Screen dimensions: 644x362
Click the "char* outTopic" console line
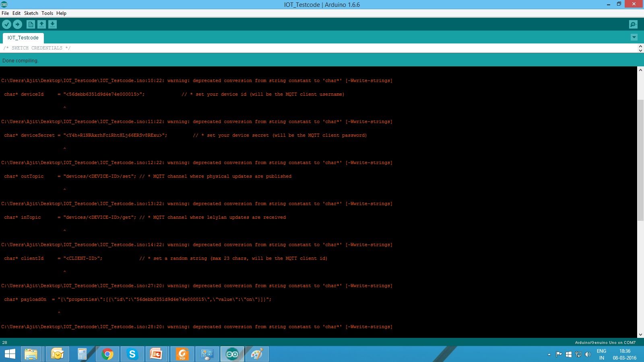point(148,177)
